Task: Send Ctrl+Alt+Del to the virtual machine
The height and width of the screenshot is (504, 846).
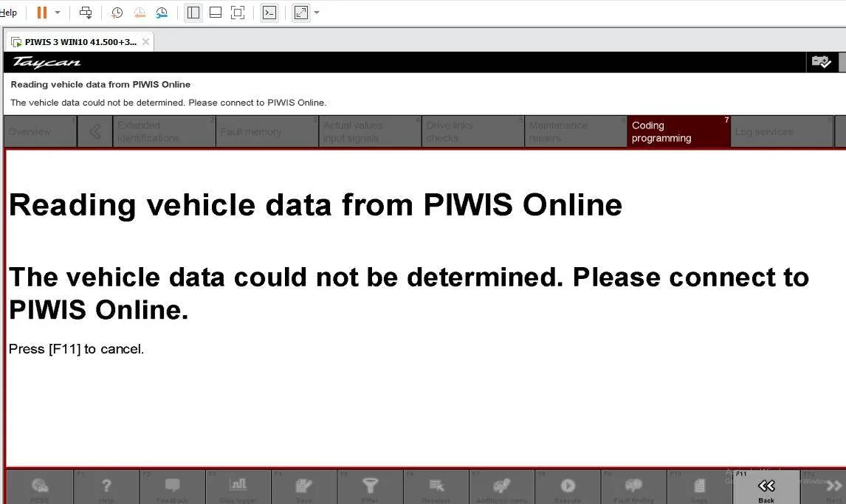Action: pyautogui.click(x=85, y=13)
